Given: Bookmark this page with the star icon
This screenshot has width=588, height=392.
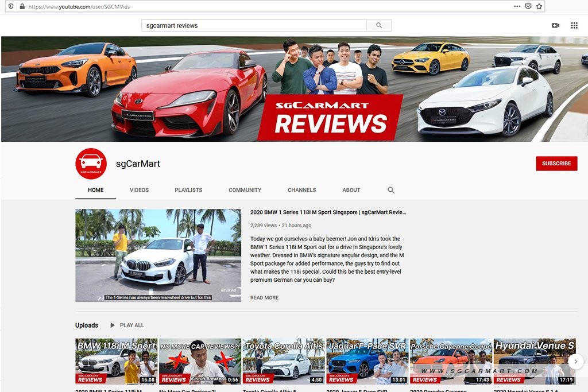Looking at the screenshot, I should (x=539, y=6).
